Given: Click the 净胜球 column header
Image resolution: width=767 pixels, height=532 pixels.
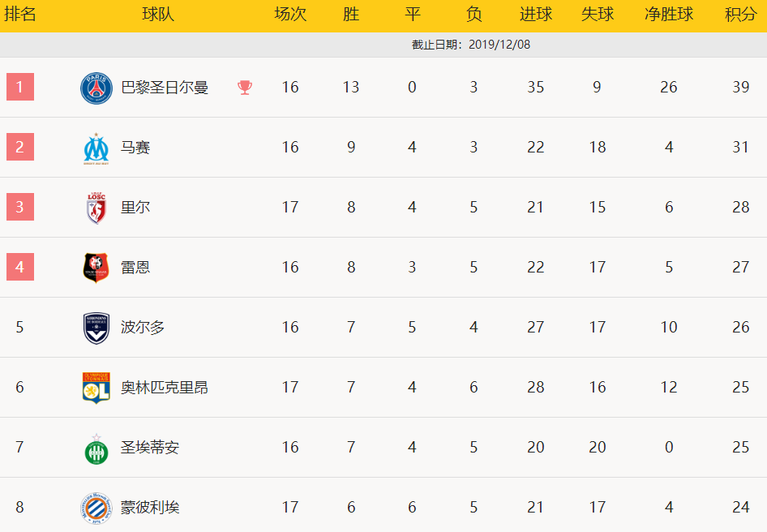Looking at the screenshot, I should [x=669, y=15].
